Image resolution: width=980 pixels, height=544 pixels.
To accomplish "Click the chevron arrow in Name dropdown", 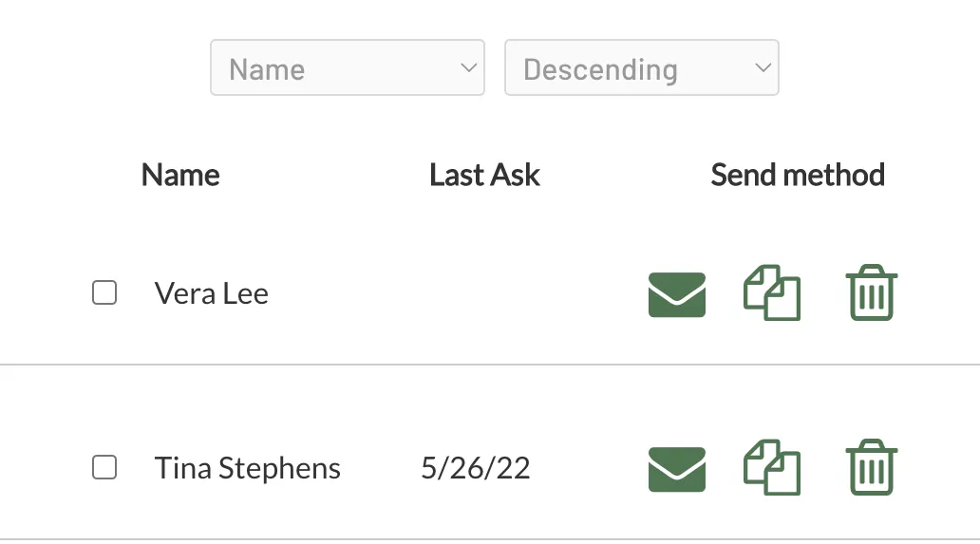I will (469, 67).
